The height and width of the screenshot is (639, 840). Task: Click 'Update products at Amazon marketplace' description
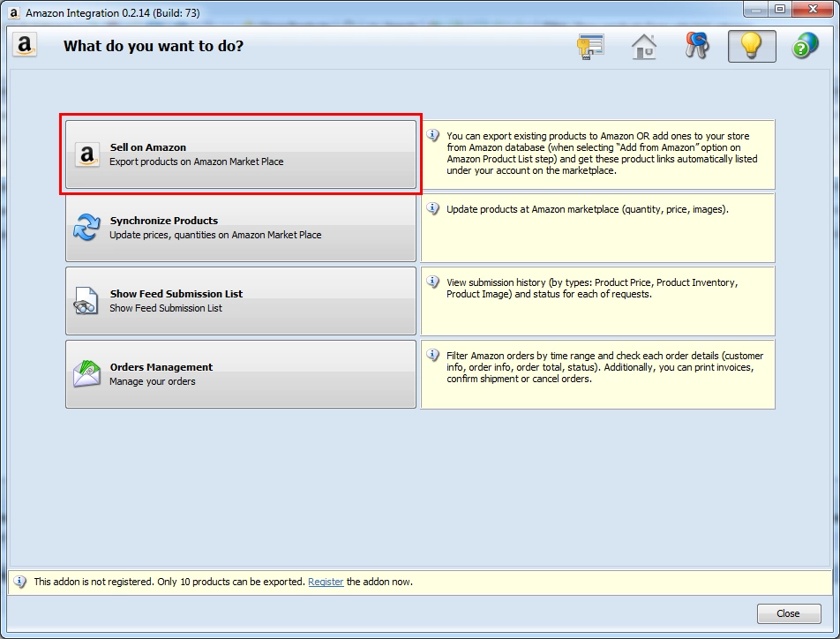coord(588,209)
